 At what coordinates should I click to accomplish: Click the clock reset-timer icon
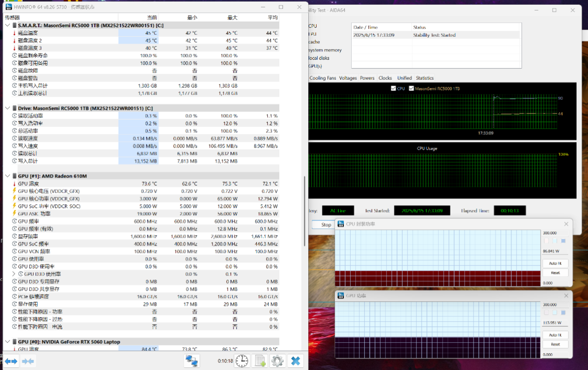(x=242, y=361)
